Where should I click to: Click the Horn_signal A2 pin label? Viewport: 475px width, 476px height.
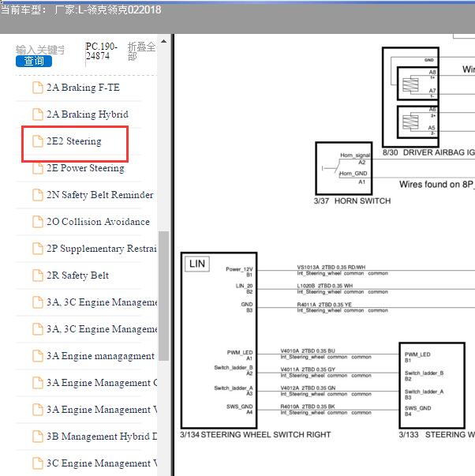pyautogui.click(x=355, y=159)
